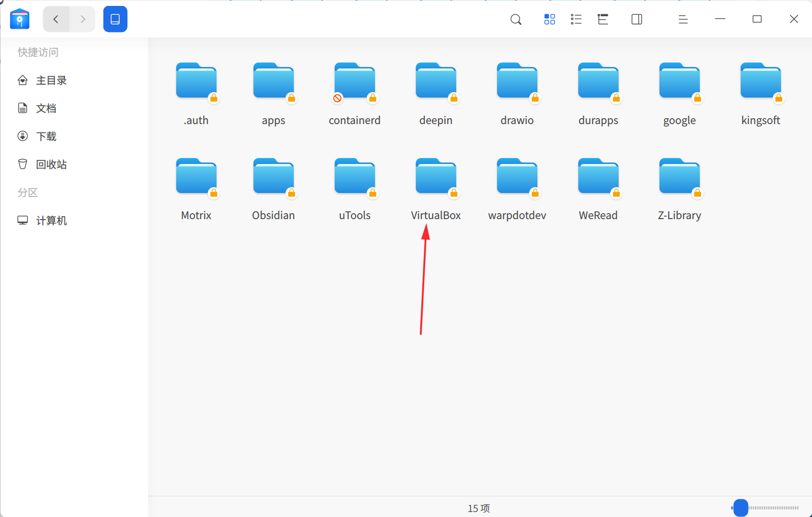Viewport: 812px width, 517px height.
Task: Minimize the file manager window
Action: 720,19
